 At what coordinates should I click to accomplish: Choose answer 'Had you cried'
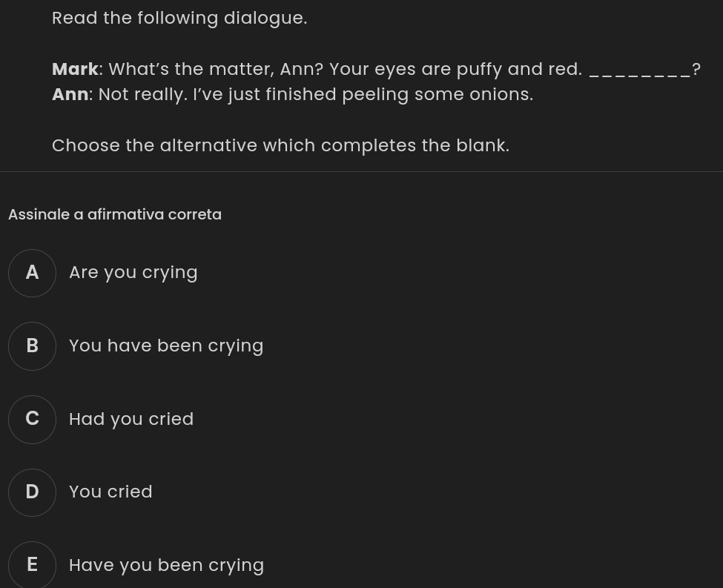(131, 419)
